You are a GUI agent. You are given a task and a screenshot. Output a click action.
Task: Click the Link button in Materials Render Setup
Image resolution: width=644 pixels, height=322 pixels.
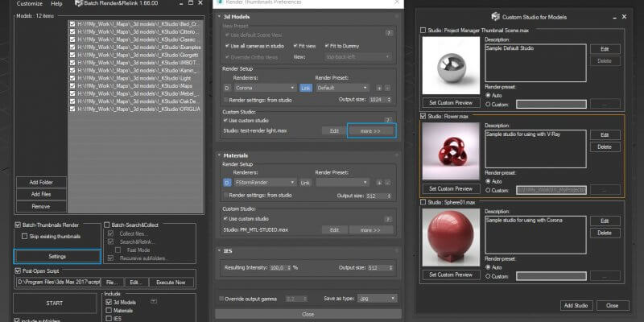click(305, 183)
